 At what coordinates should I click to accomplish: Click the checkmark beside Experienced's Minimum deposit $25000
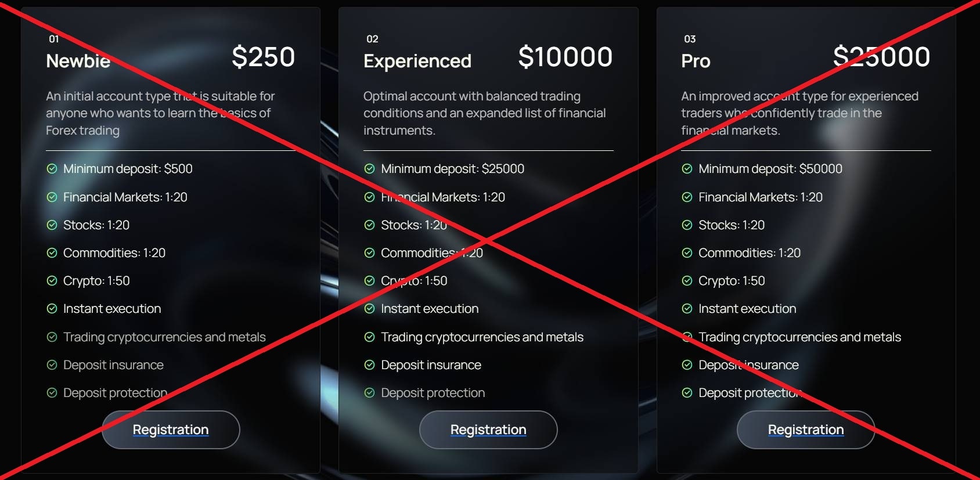[x=369, y=169]
